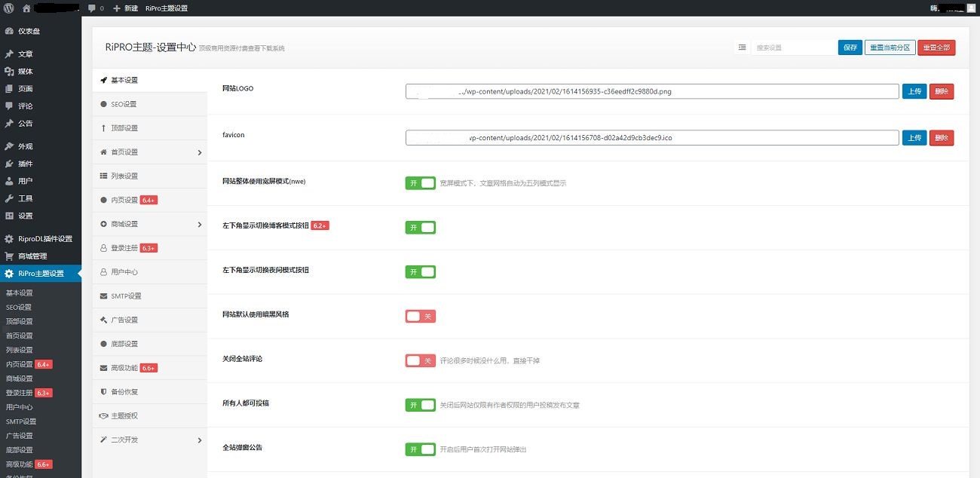Open the SEO设置 tab in settings panel
This screenshot has width=980, height=478.
pyautogui.click(x=149, y=104)
